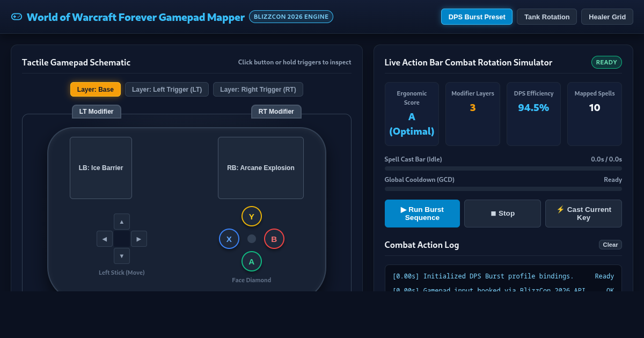644x338 pixels.
Task: Click the Face Diamond label
Action: coord(252,280)
